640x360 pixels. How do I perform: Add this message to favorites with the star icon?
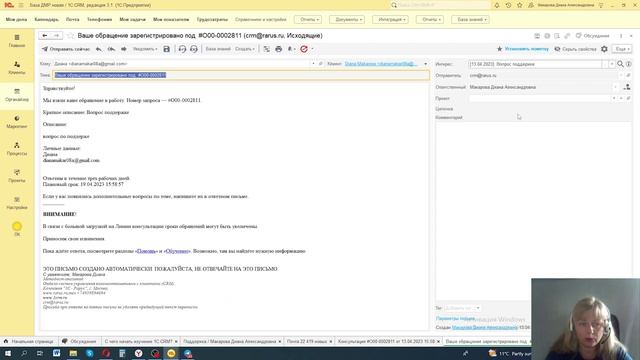70,36
